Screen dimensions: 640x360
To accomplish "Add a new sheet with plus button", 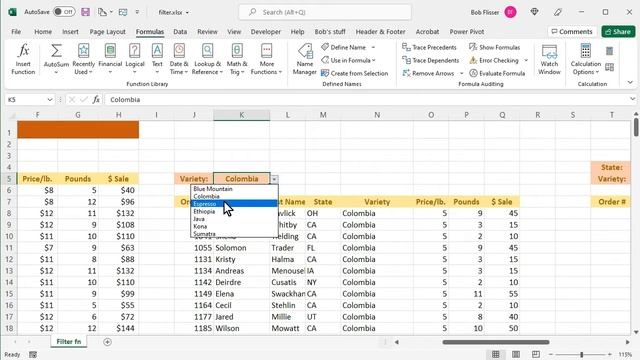I will click(x=107, y=342).
